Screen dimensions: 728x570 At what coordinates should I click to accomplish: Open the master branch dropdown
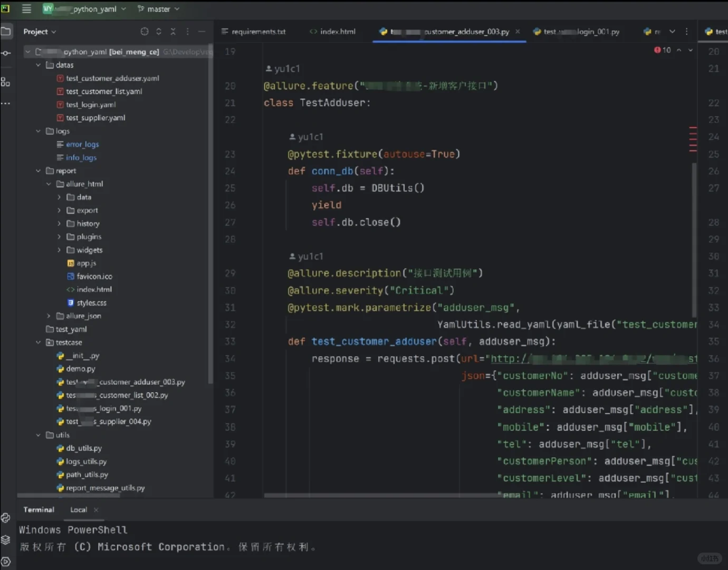click(158, 9)
